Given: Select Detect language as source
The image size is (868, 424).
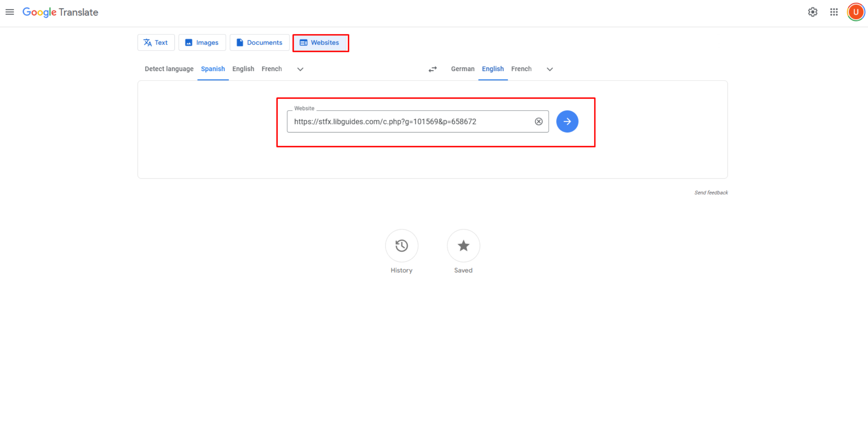Looking at the screenshot, I should 169,69.
